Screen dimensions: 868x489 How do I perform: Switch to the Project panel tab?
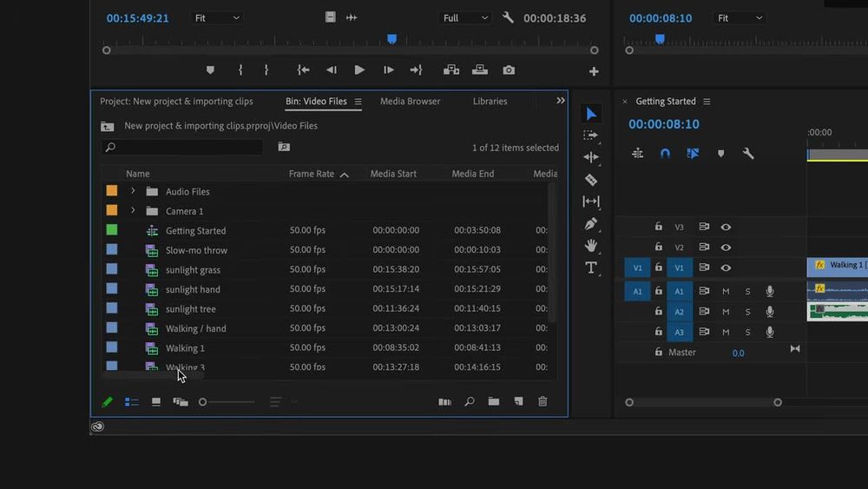pyautogui.click(x=176, y=102)
